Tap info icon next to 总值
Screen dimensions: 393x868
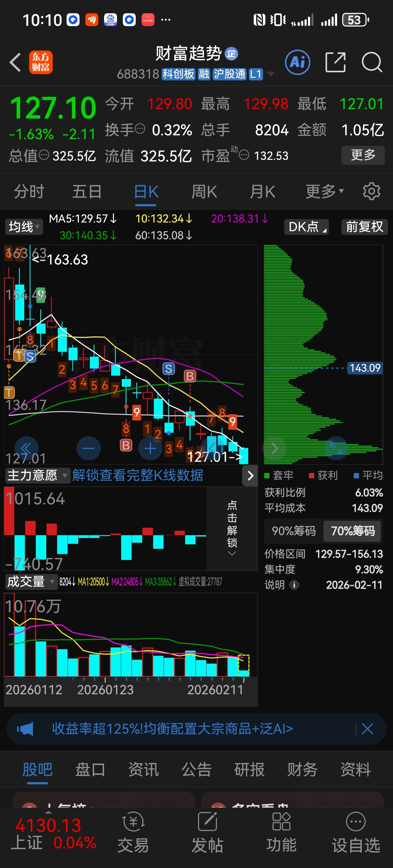44,155
